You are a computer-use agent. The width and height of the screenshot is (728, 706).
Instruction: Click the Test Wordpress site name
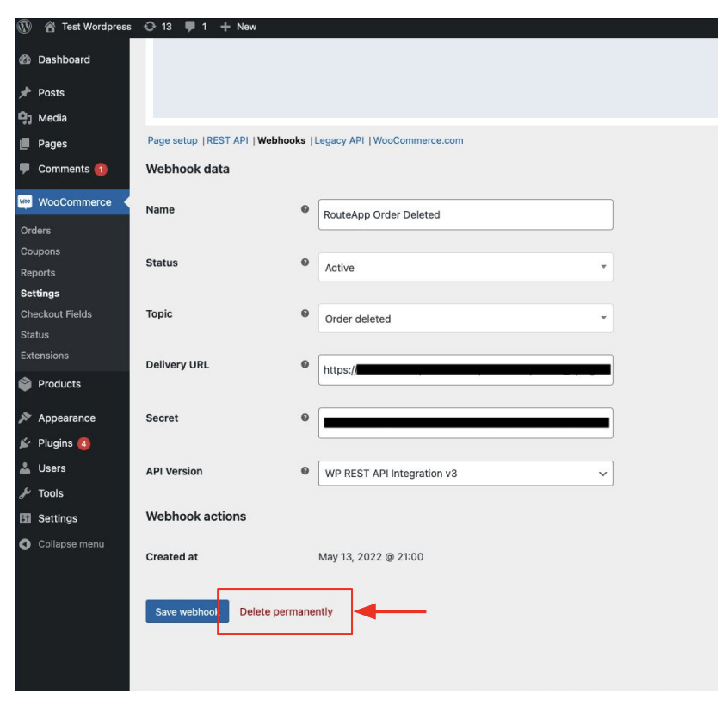(96, 27)
